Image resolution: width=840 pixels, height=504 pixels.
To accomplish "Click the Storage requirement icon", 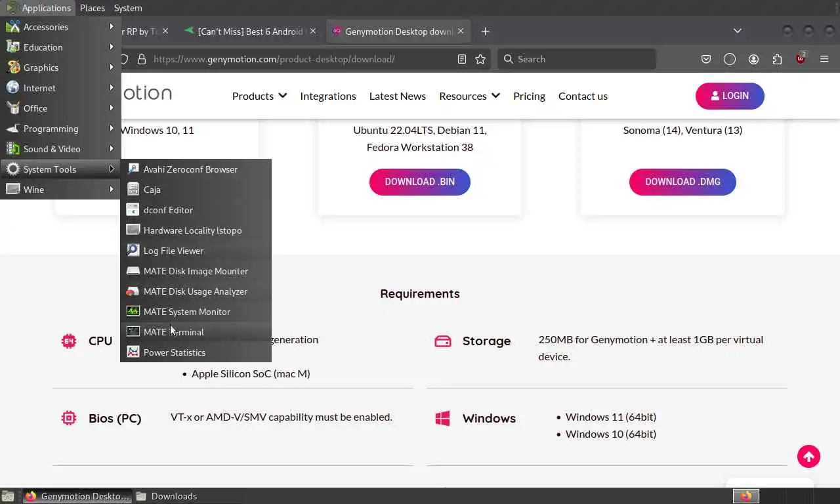I will click(x=443, y=341).
